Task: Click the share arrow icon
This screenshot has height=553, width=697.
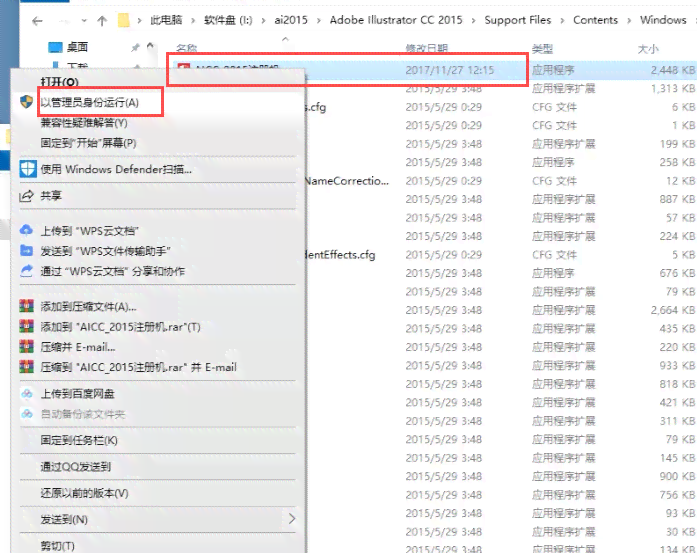Action: point(27,195)
